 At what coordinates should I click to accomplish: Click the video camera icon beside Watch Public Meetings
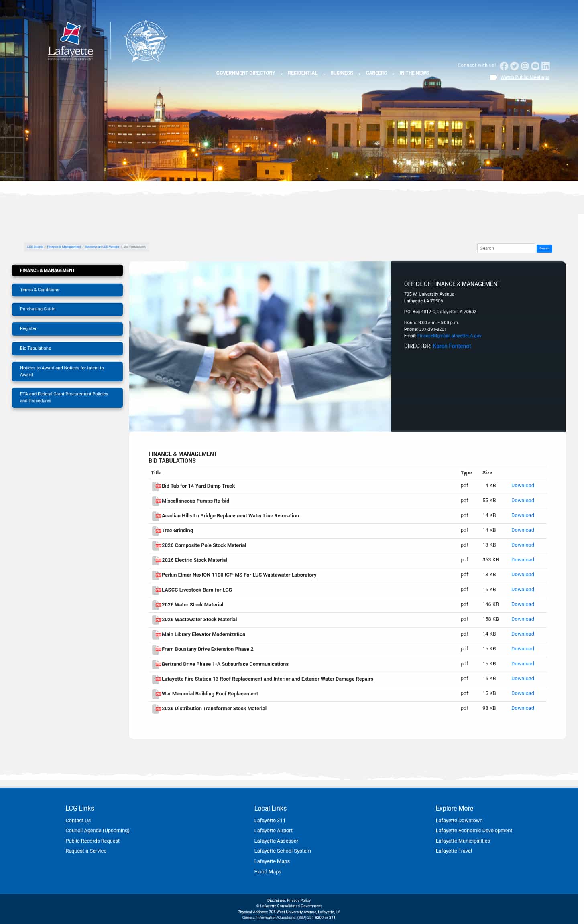click(x=494, y=77)
